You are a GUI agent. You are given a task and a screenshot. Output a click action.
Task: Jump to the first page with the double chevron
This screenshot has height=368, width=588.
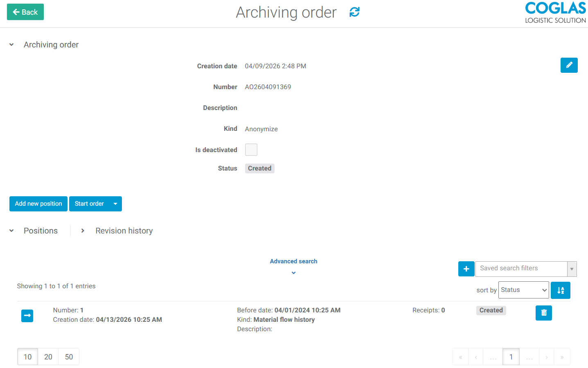(x=460, y=356)
